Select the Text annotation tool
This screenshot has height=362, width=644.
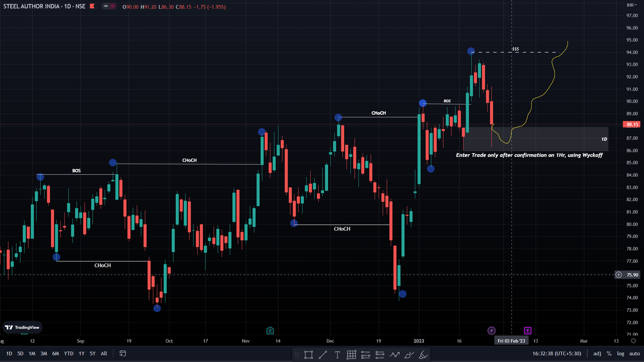click(x=337, y=354)
